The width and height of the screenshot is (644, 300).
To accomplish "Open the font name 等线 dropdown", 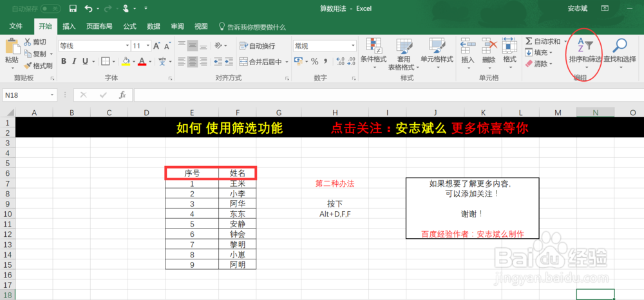I will tap(127, 46).
